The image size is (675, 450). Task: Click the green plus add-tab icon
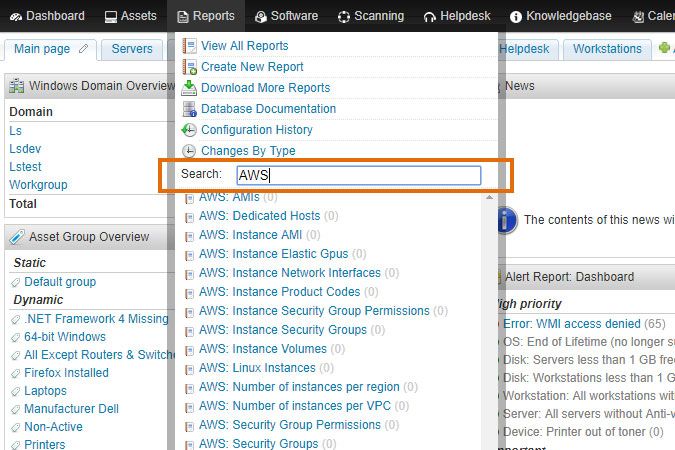(664, 49)
